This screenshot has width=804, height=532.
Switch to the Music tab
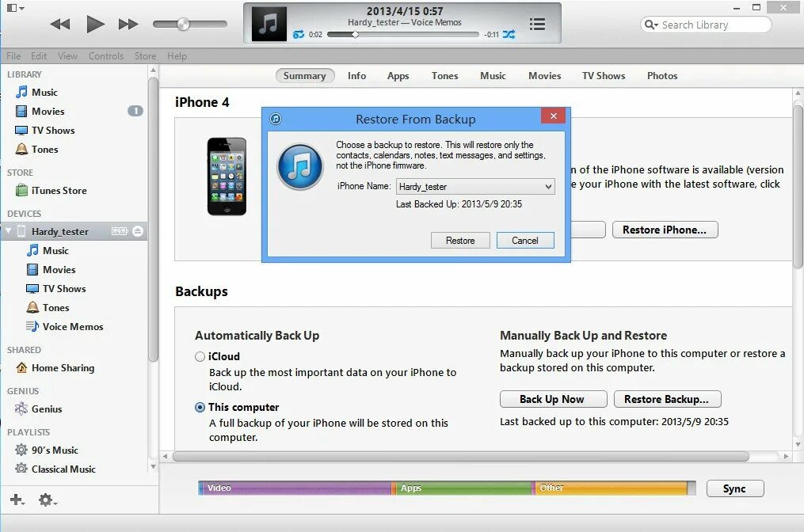tap(493, 76)
